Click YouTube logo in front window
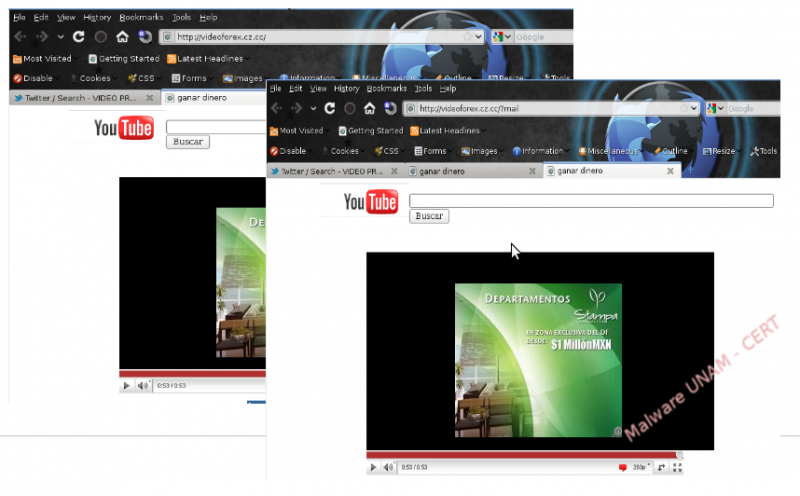The image size is (800, 496). click(371, 202)
